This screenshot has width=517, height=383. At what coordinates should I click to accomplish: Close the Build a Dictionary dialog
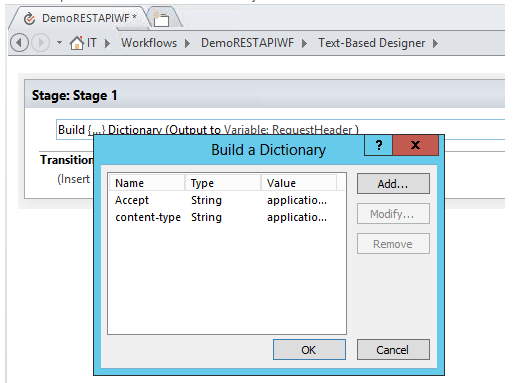point(415,145)
